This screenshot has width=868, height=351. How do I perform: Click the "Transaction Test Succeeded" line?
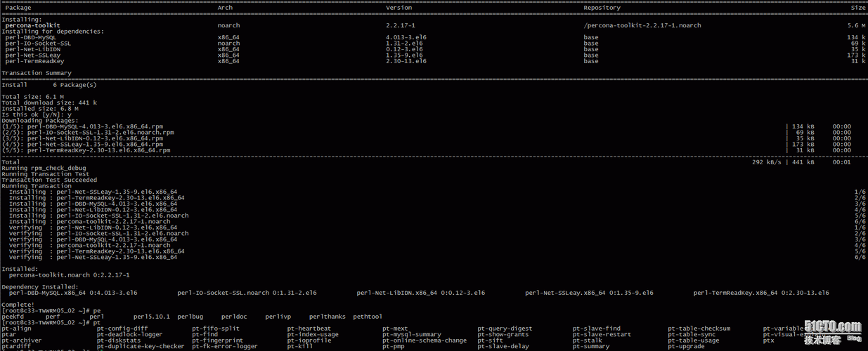(x=49, y=180)
